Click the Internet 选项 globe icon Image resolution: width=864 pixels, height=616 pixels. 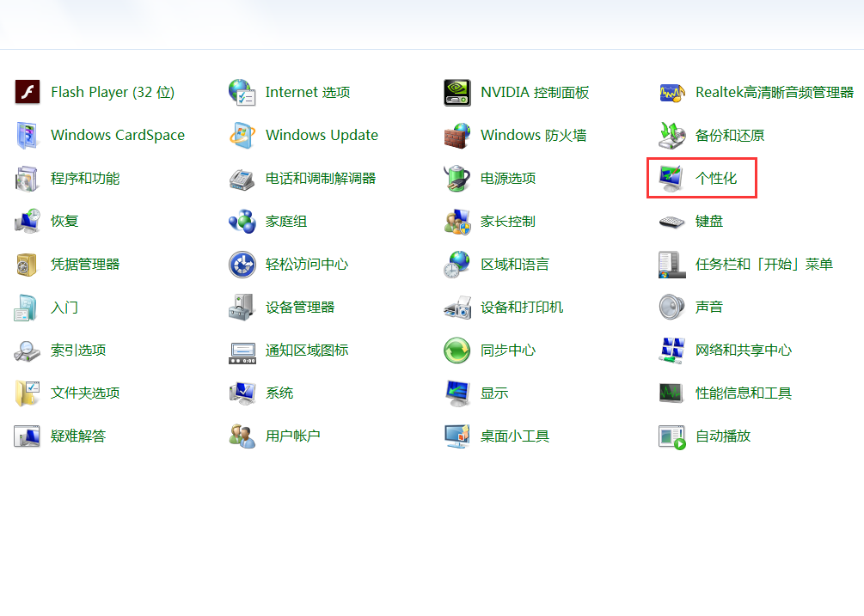tap(242, 92)
